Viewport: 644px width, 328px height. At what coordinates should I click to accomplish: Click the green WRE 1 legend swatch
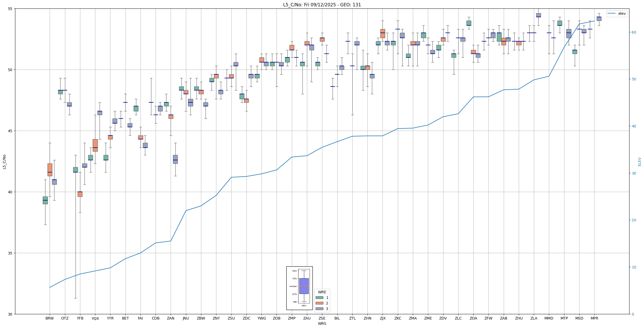(319, 298)
